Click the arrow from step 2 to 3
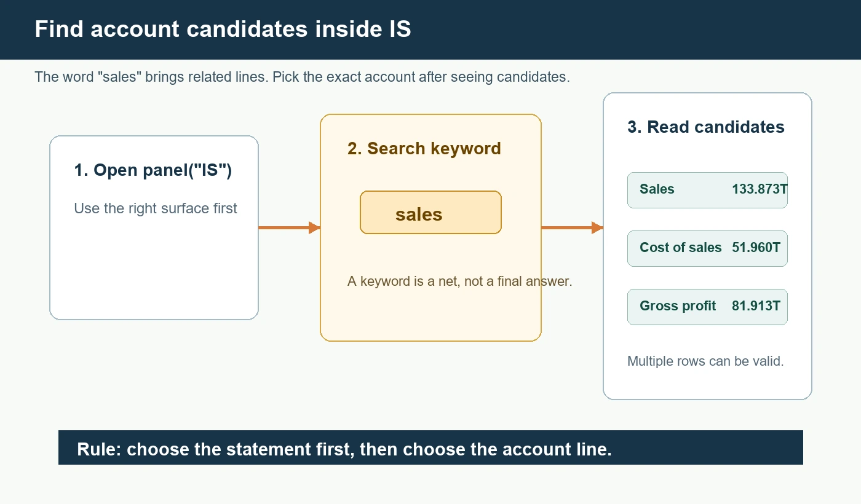Viewport: 861px width, 504px height. [572, 228]
